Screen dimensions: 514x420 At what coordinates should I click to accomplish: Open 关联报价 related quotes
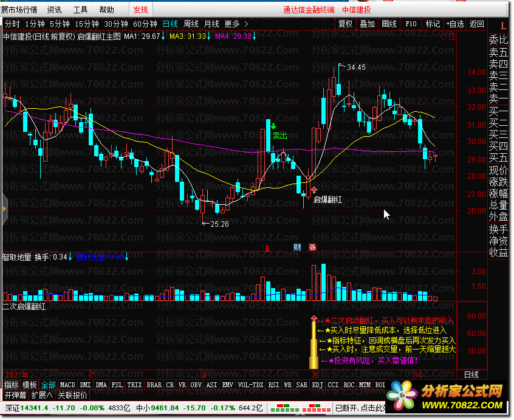click(x=72, y=395)
